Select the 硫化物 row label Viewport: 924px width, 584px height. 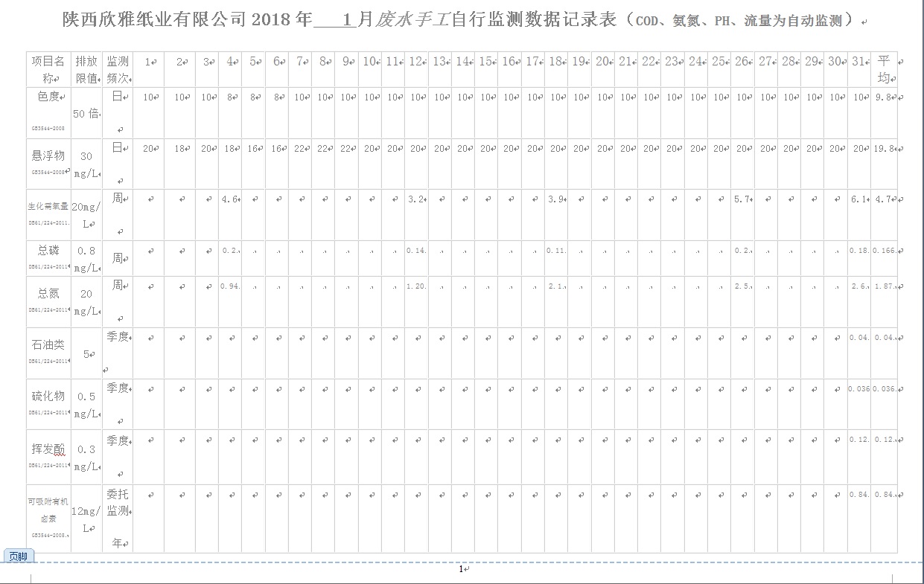pos(49,396)
